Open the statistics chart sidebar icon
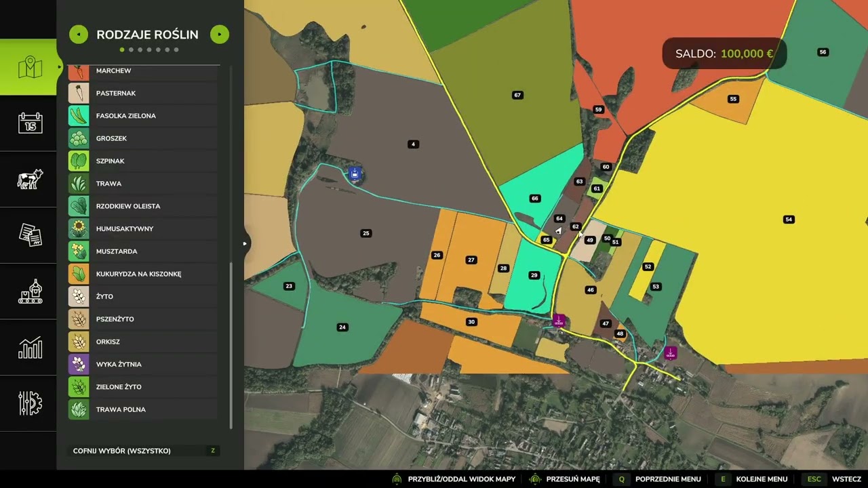The width and height of the screenshot is (868, 488). 30,348
